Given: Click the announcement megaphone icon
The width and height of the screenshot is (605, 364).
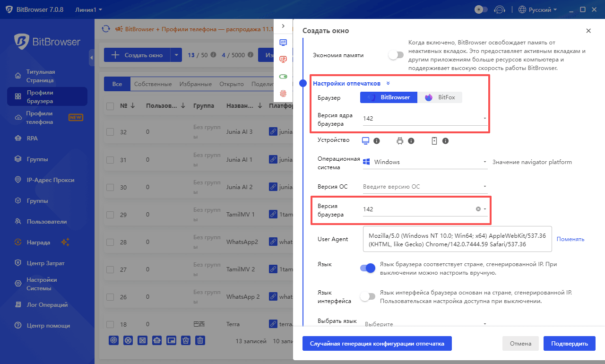Looking at the screenshot, I should point(119,29).
